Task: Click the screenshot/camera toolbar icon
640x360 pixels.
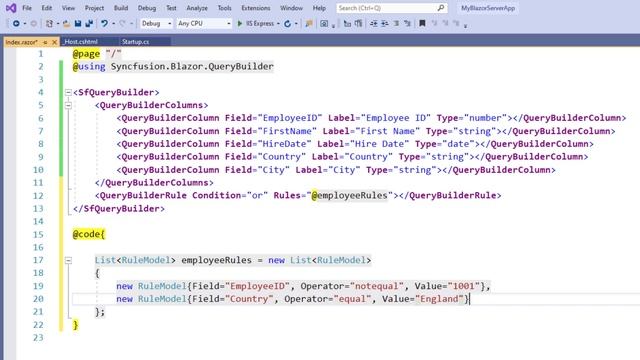Action: 324,24
